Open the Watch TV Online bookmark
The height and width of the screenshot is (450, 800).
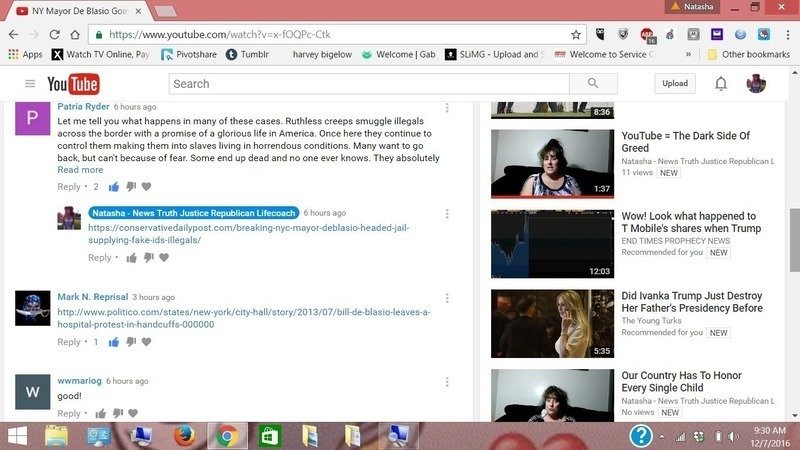[101, 54]
